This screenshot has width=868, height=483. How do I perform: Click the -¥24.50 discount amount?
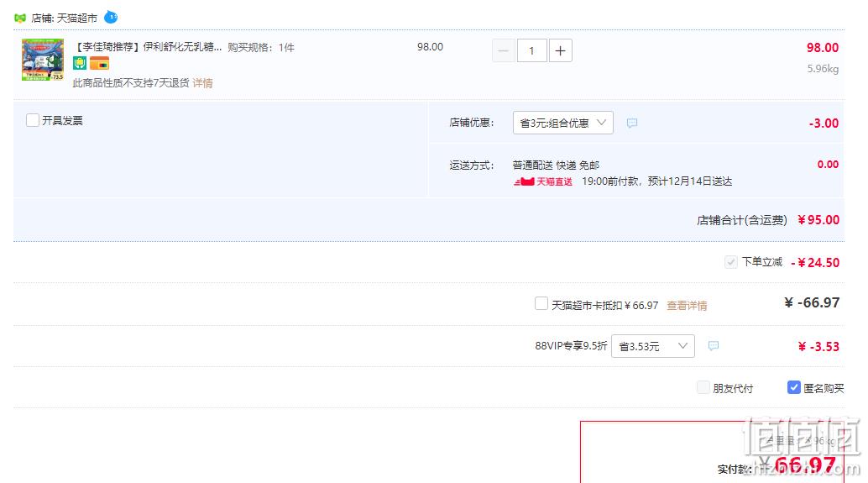(x=815, y=263)
